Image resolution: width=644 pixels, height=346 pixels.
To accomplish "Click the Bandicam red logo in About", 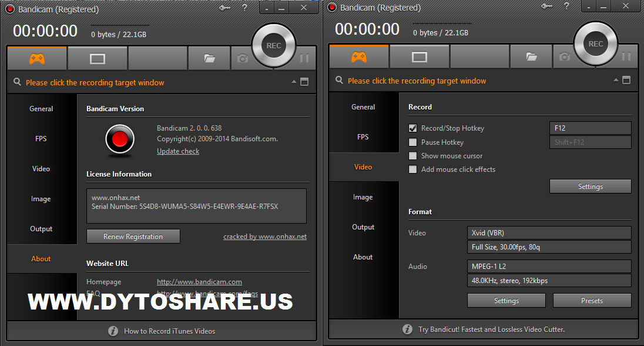I will (x=119, y=140).
